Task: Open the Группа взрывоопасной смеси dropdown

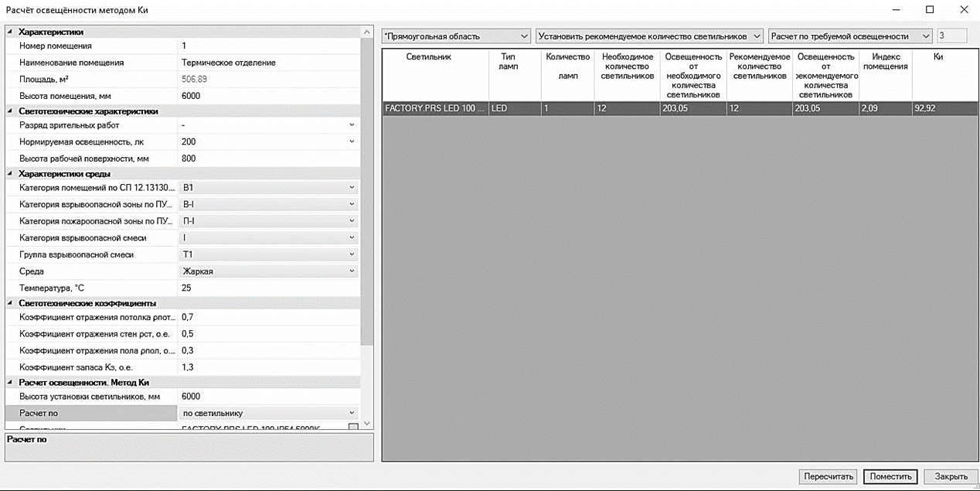Action: pos(352,254)
